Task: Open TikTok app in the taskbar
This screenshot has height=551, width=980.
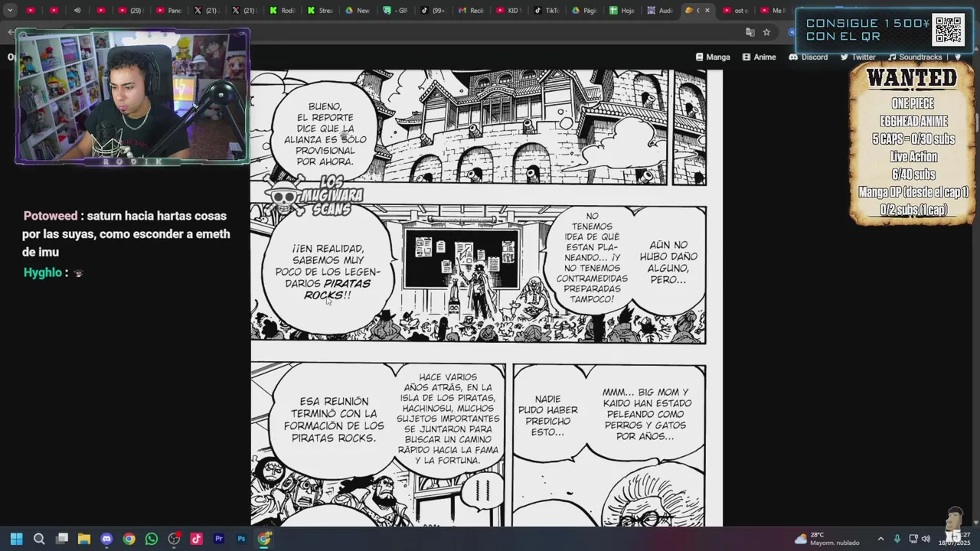Action: (x=197, y=539)
